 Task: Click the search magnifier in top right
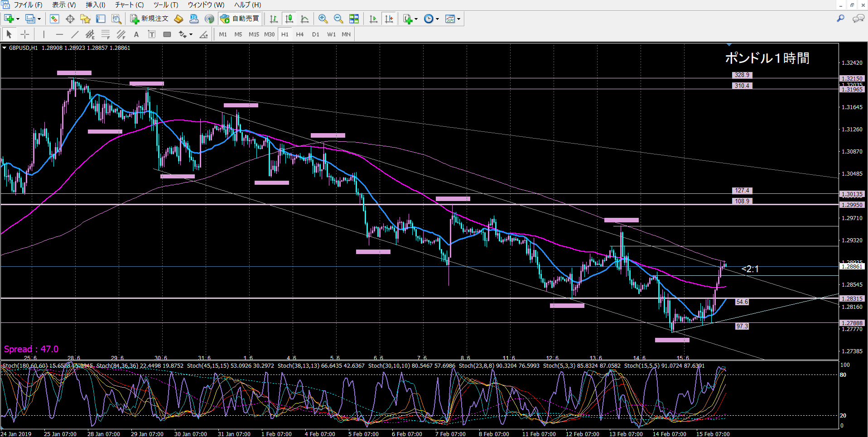tap(840, 19)
